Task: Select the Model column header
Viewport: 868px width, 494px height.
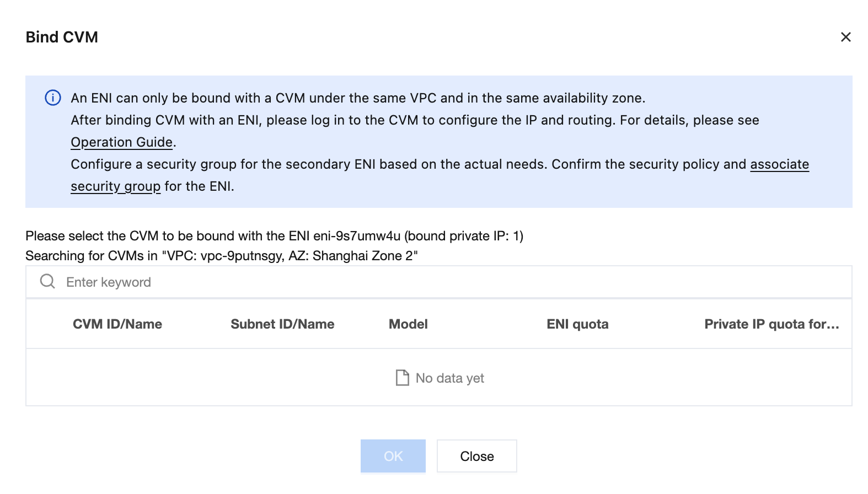Action: click(x=408, y=324)
